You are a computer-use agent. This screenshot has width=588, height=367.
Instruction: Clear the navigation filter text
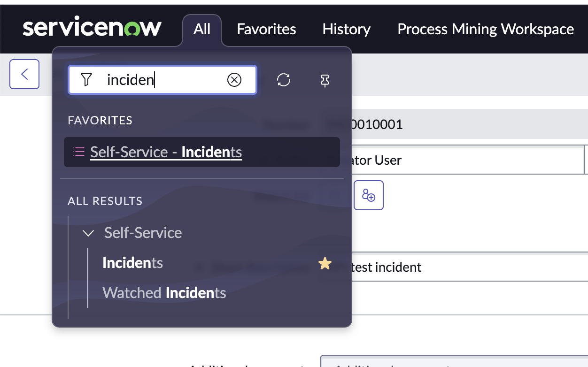[x=234, y=80]
